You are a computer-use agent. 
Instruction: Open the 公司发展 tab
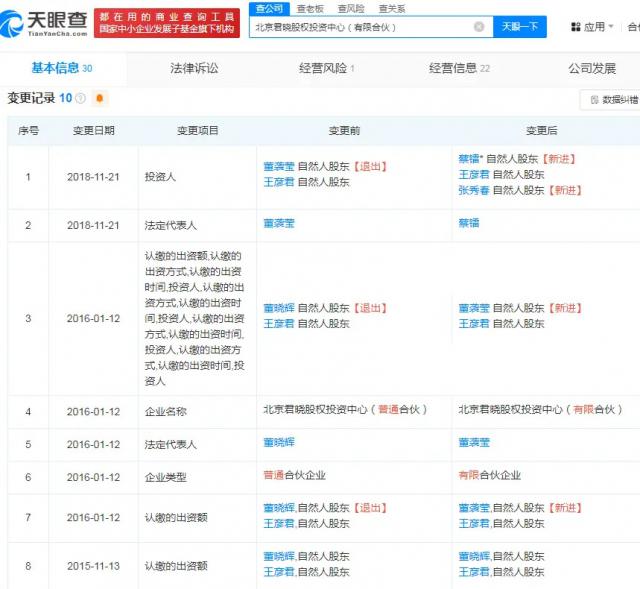point(592,68)
